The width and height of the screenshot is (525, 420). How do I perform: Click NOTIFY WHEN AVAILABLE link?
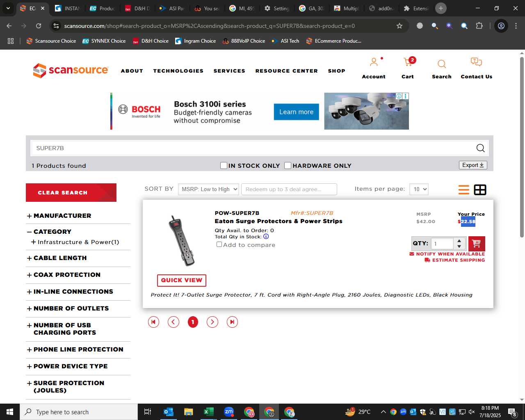pos(447,254)
